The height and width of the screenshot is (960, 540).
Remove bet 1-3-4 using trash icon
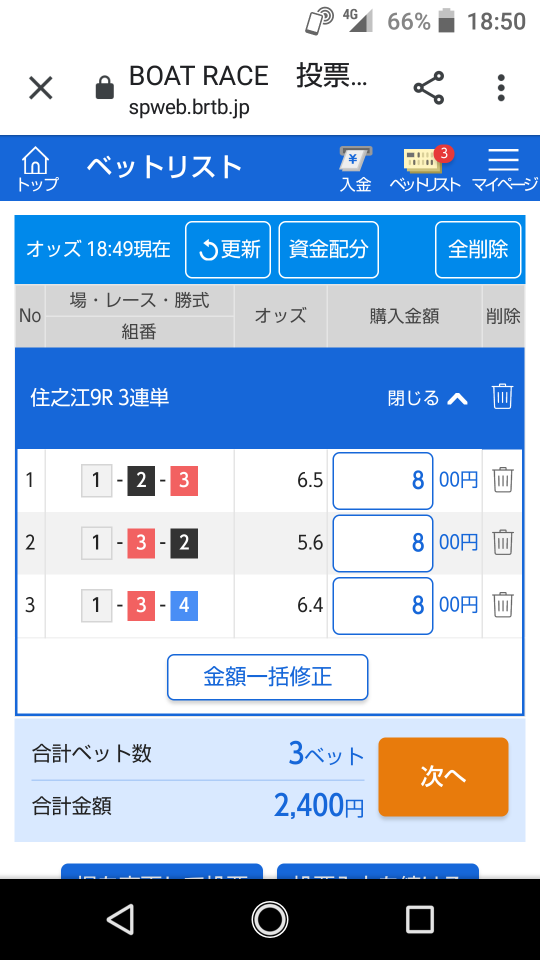(x=503, y=605)
